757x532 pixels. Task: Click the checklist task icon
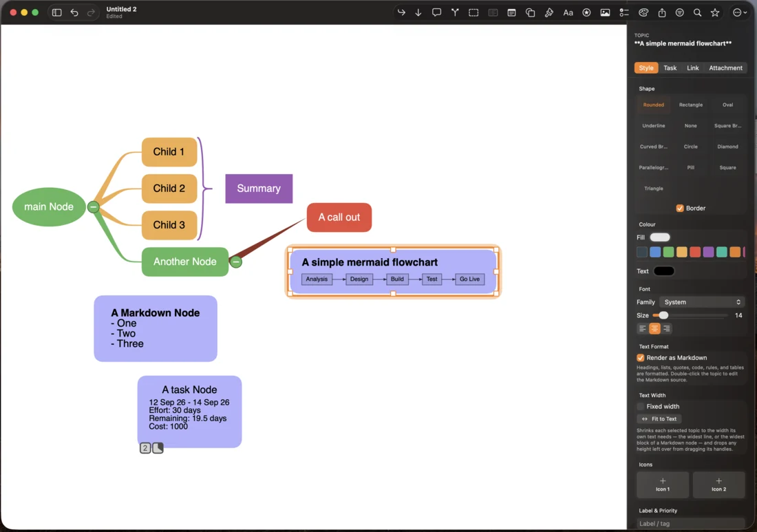tap(624, 12)
